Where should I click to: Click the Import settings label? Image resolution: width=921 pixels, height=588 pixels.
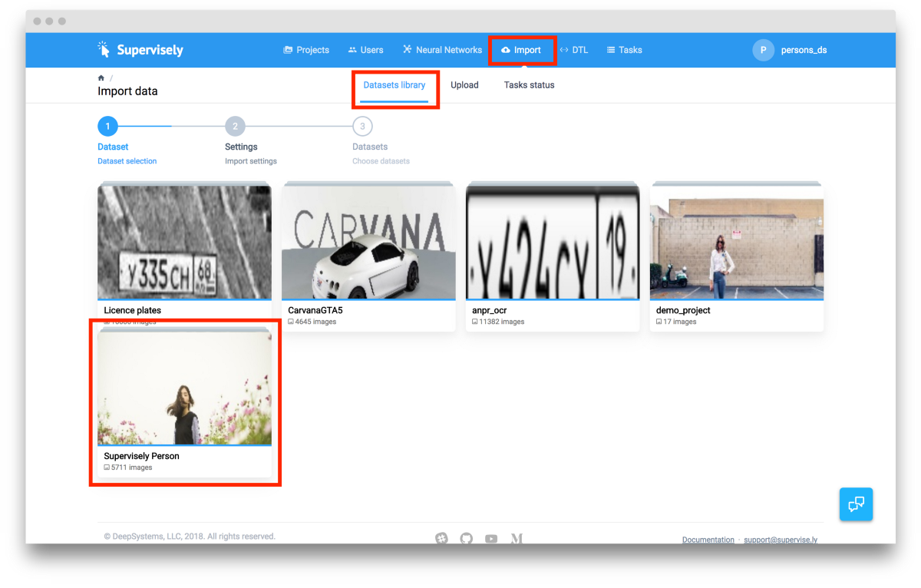click(x=251, y=161)
